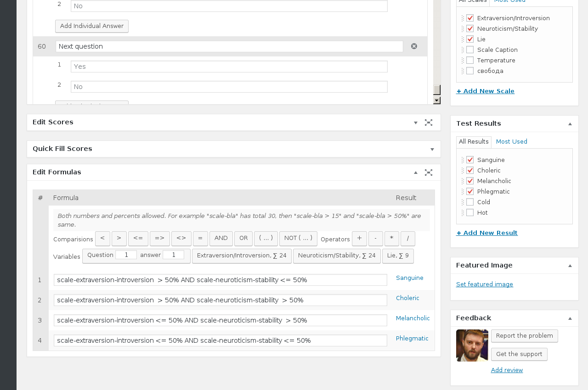Insert the <= comparison operator
The height and width of the screenshot is (390, 588).
pos(138,239)
